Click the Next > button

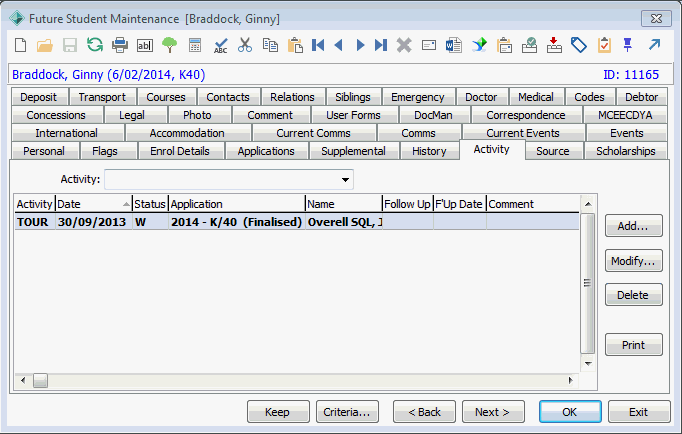tap(493, 412)
